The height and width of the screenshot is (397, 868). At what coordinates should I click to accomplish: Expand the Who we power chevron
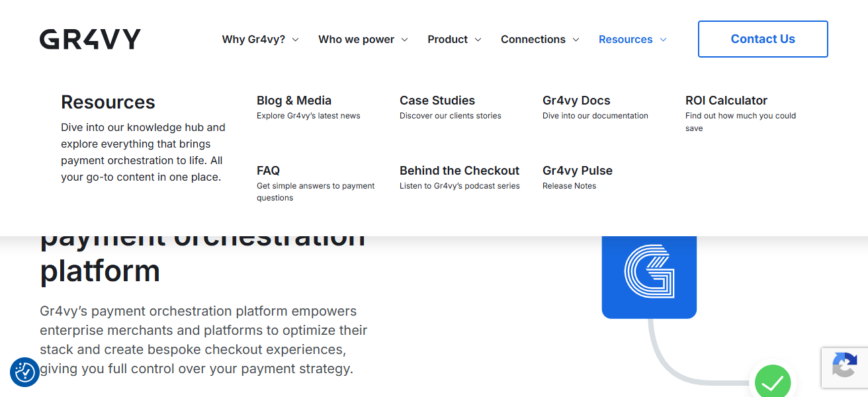(x=404, y=40)
